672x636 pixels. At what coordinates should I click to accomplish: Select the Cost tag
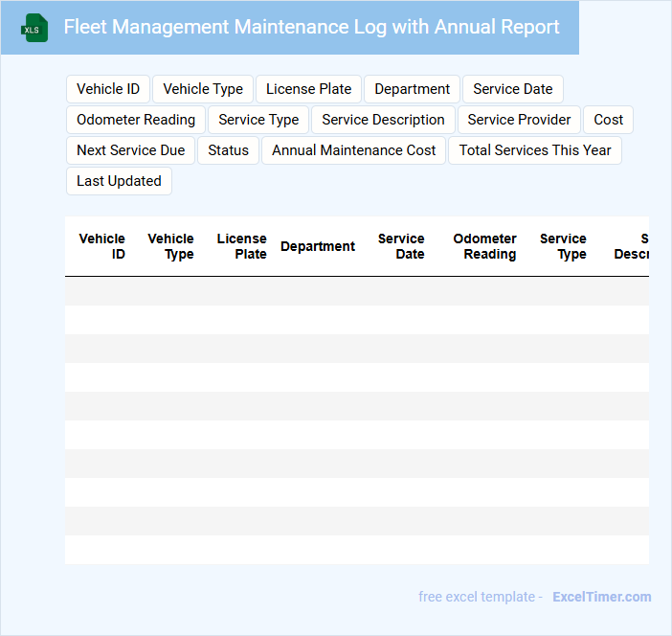pos(608,120)
